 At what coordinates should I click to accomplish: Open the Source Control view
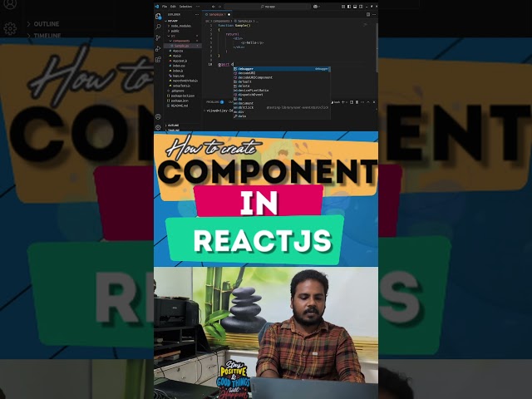tap(158, 37)
